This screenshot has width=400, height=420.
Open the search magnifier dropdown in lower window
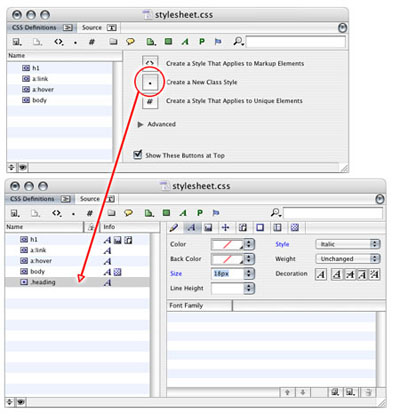click(x=276, y=213)
